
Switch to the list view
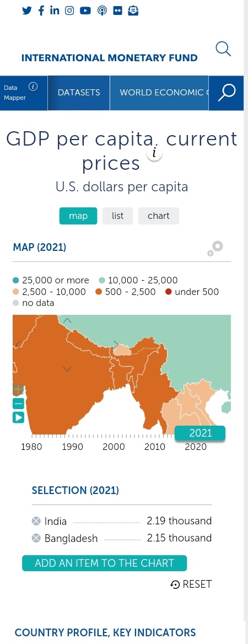(117, 216)
